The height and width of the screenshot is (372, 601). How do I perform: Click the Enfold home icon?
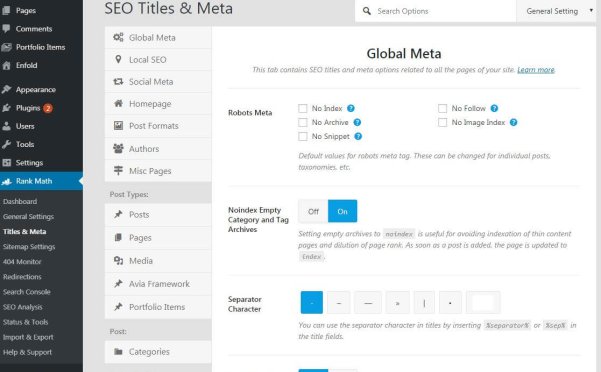(7, 66)
